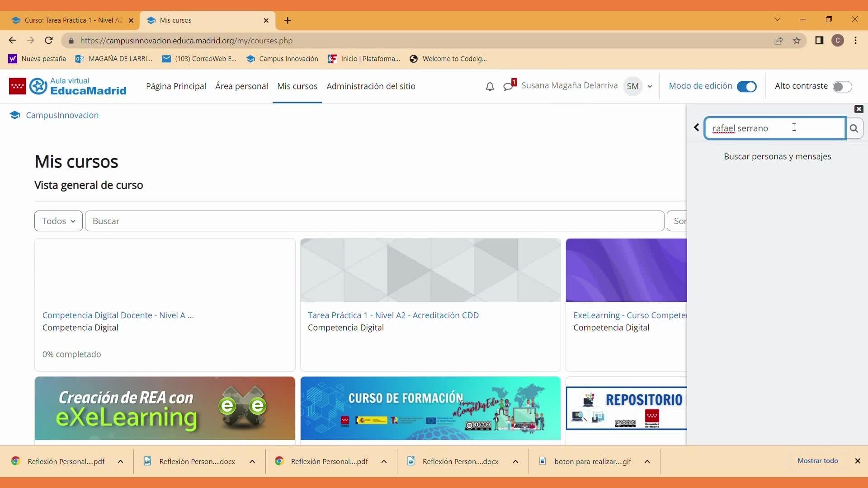
Task: Click Mostrar todo downloads button
Action: [817, 461]
